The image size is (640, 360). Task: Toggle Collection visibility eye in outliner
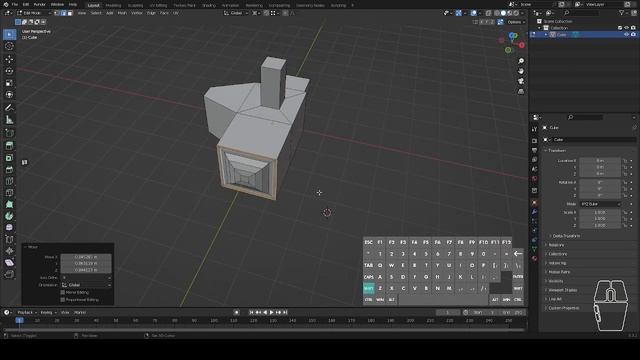pos(626,28)
